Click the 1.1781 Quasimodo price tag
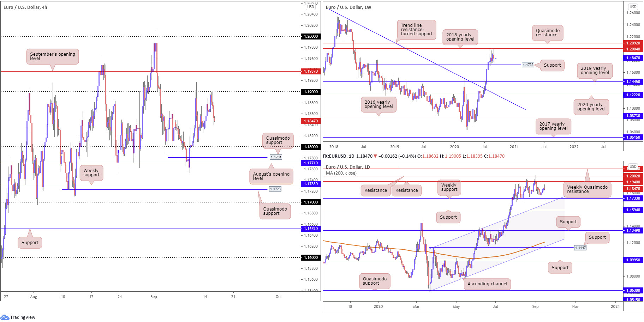 tap(276, 157)
